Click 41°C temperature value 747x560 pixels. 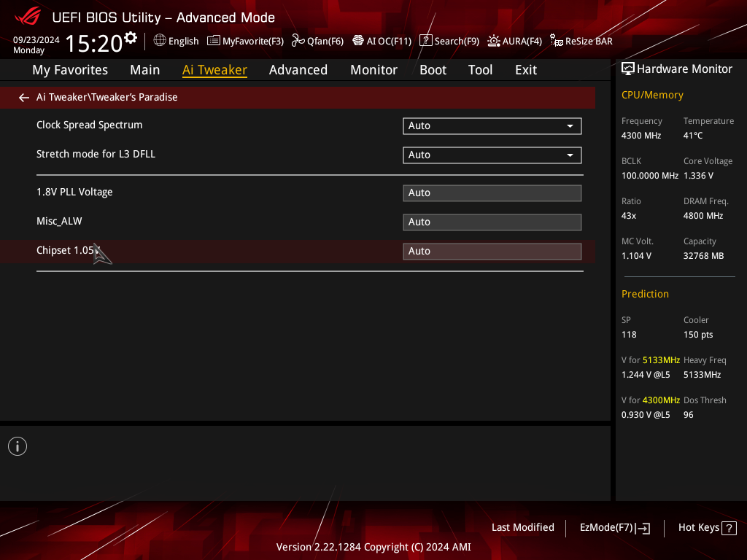click(693, 136)
